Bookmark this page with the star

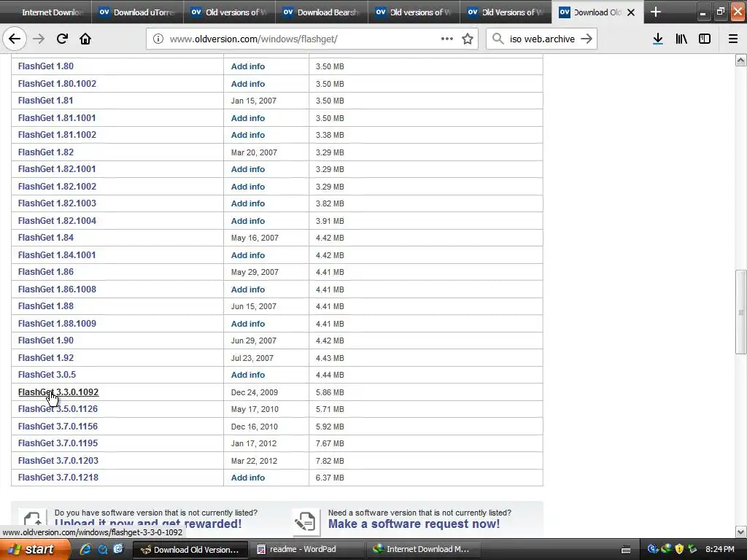pyautogui.click(x=468, y=39)
